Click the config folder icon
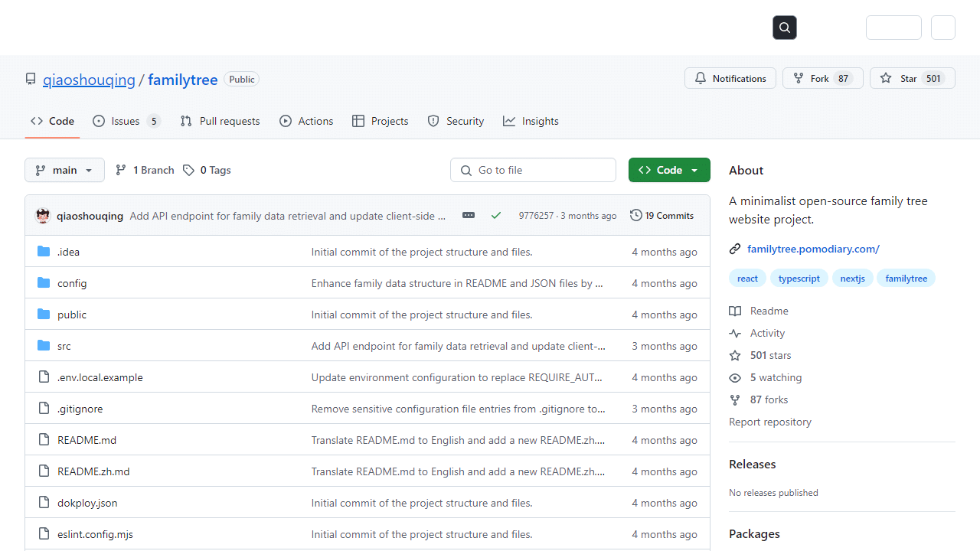The width and height of the screenshot is (980, 551). pos(44,283)
